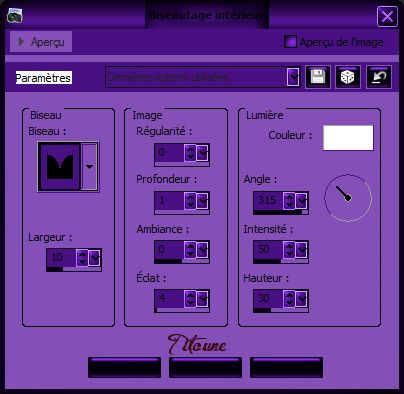The width and height of the screenshot is (404, 394).
Task: Open the Biseau shape dropdown arrow
Action: (x=89, y=166)
